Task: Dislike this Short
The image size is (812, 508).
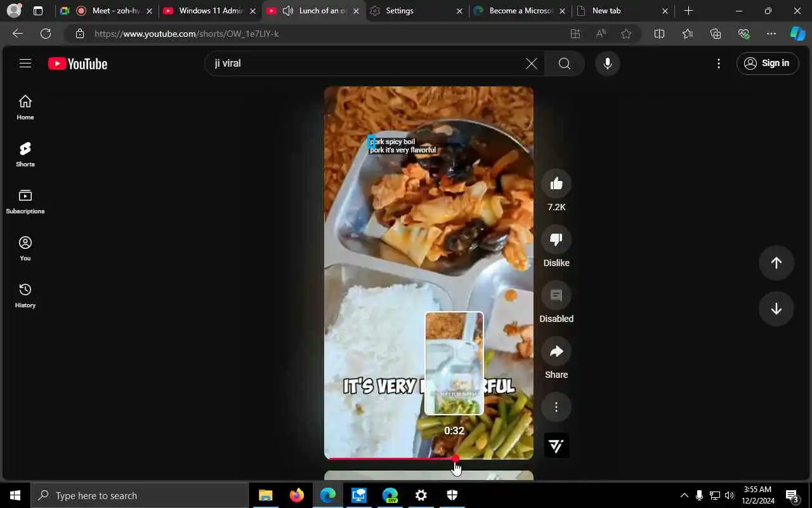Action: coord(556,240)
